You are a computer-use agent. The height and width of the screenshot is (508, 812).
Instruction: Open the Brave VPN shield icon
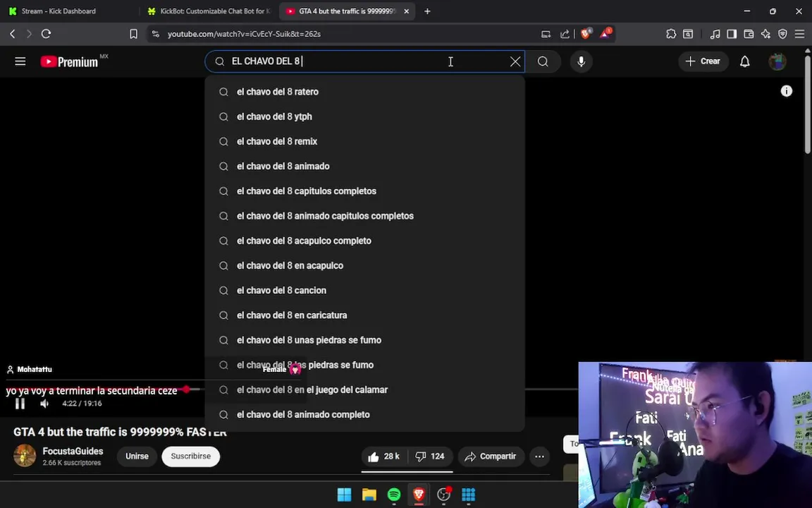783,34
